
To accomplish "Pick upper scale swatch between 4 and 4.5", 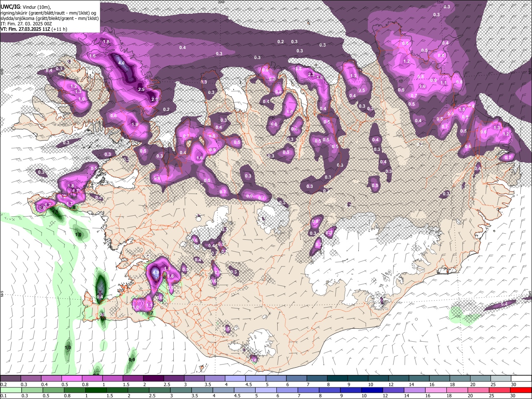I will (234, 378).
